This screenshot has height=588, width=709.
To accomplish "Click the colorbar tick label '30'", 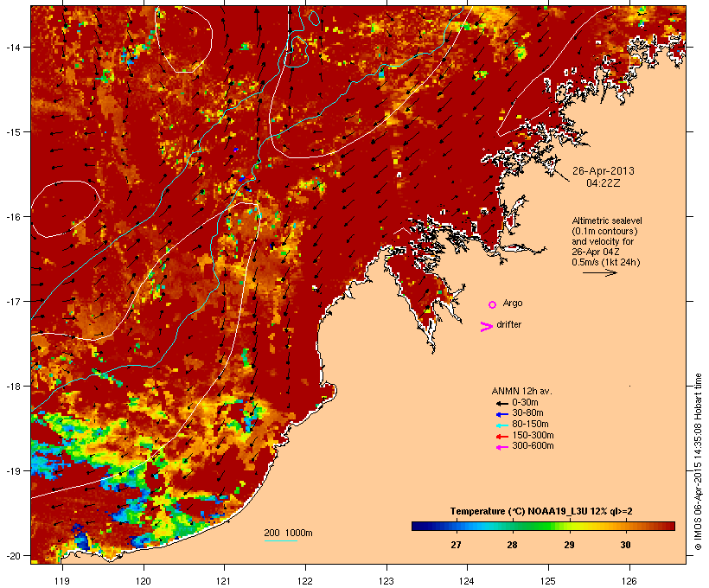I will point(625,545).
